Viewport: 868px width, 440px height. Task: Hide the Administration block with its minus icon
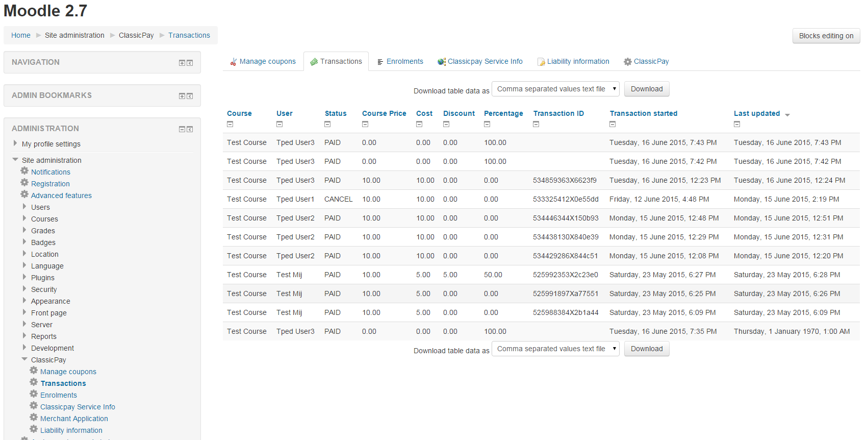coord(182,129)
